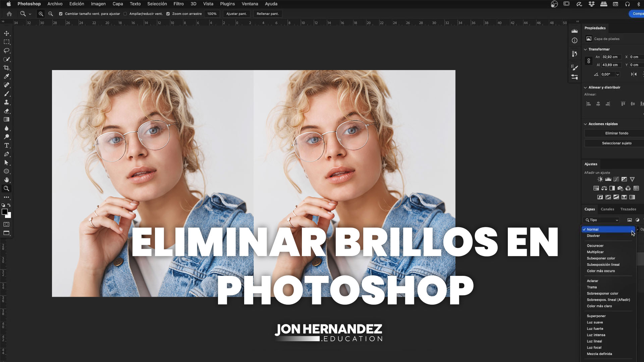Click the zoom out magnifier icon
644x362 pixels.
pos(51,14)
